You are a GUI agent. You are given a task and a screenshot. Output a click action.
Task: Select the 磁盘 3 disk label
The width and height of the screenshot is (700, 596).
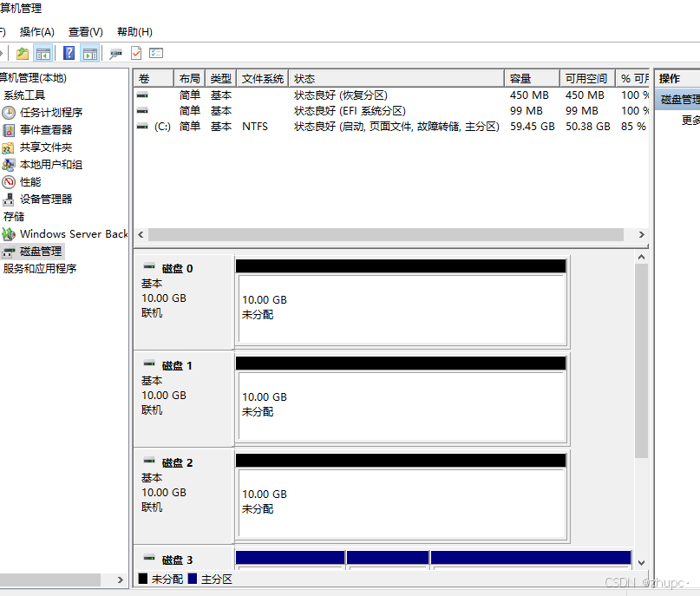coord(177,560)
